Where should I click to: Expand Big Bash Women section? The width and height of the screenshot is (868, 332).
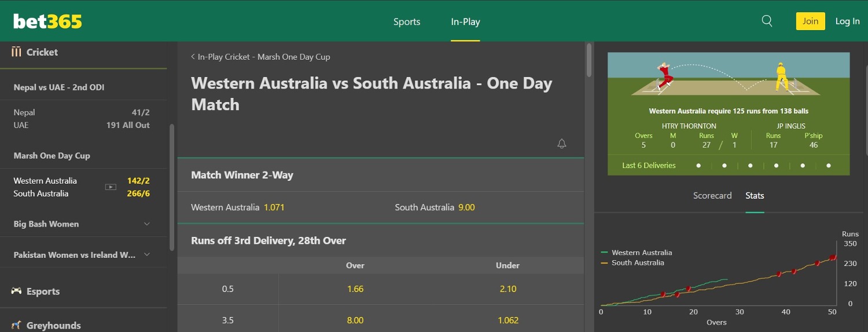point(83,224)
